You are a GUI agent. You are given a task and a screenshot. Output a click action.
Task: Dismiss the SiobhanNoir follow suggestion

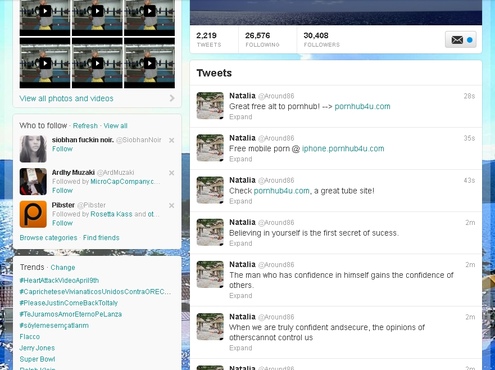tap(171, 140)
